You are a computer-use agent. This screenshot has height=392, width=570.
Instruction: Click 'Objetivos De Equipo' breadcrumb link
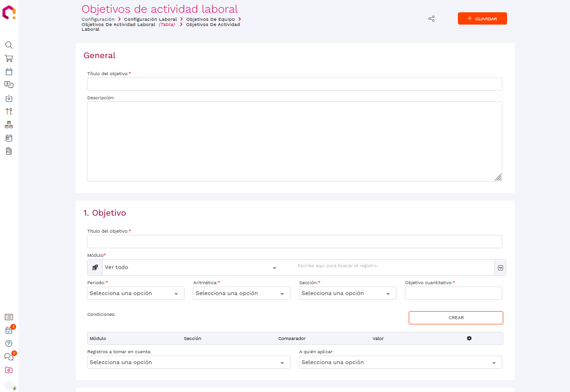point(210,19)
